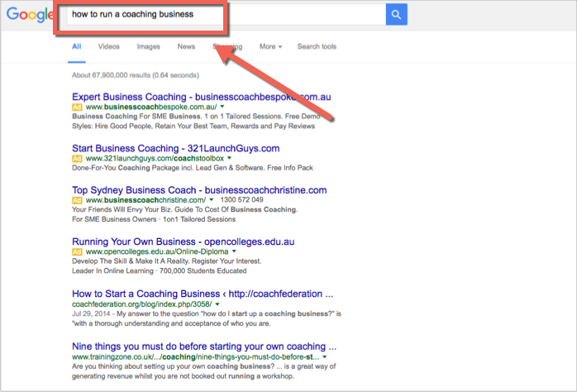Click green URL www.businesscoachbespoke.com.au/
577x392 pixels.
click(x=151, y=107)
